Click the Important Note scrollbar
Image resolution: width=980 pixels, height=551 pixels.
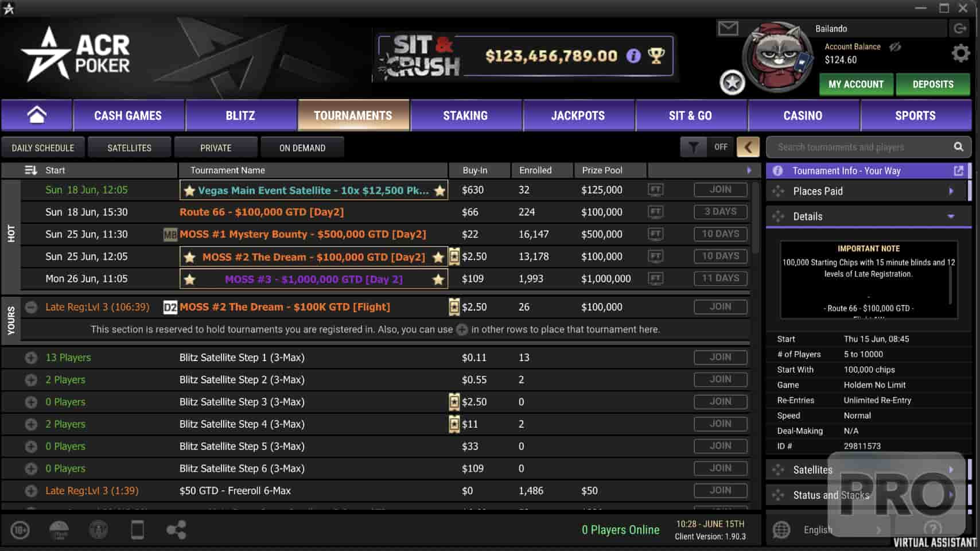951,285
